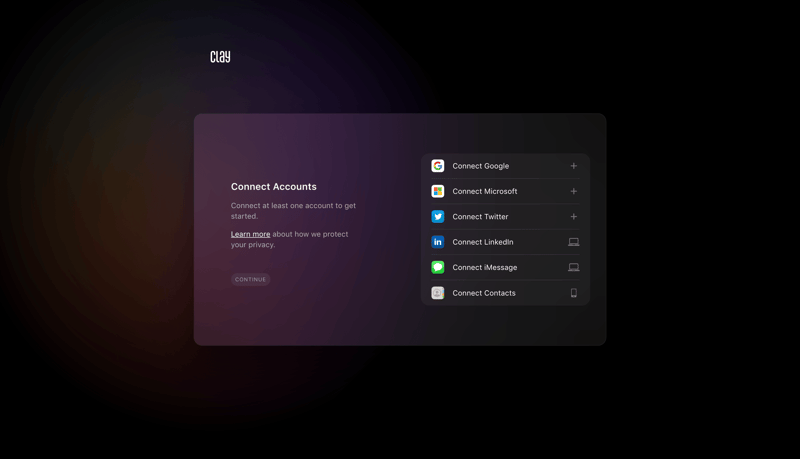Click the Connect Accounts heading
The width and height of the screenshot is (800, 459).
pyautogui.click(x=273, y=187)
